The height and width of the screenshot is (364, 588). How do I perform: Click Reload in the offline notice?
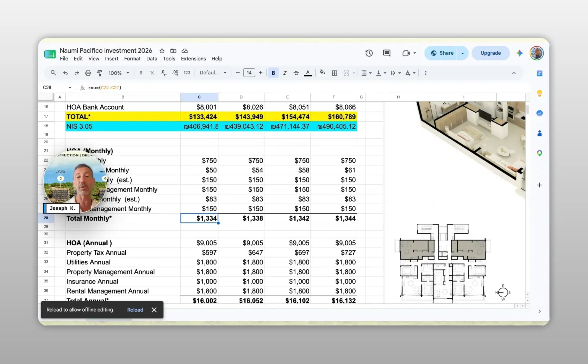(x=135, y=310)
